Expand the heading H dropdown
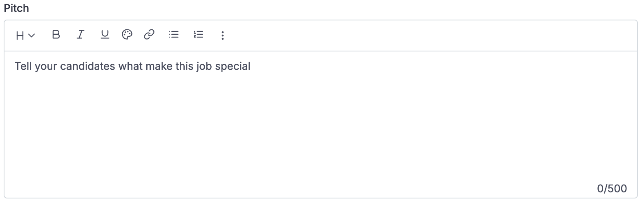The image size is (644, 205). 25,36
